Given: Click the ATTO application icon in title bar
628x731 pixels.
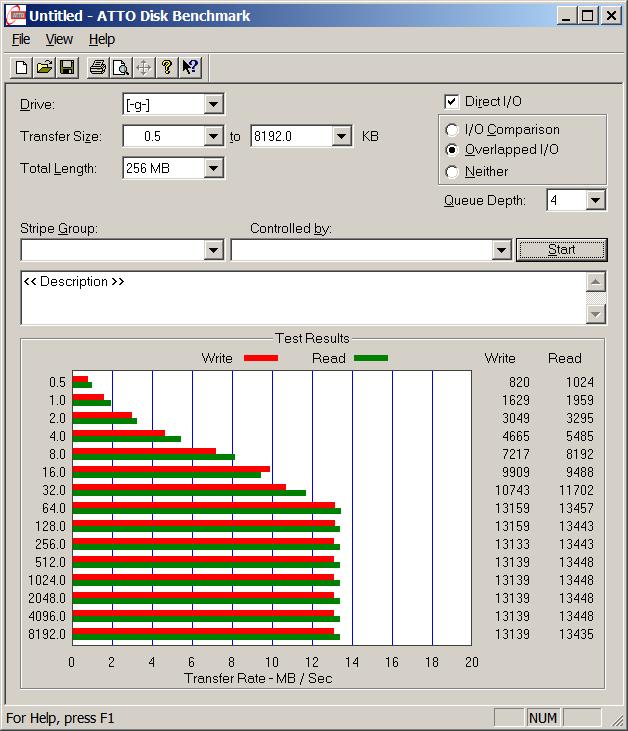Looking at the screenshot, I should pos(15,16).
